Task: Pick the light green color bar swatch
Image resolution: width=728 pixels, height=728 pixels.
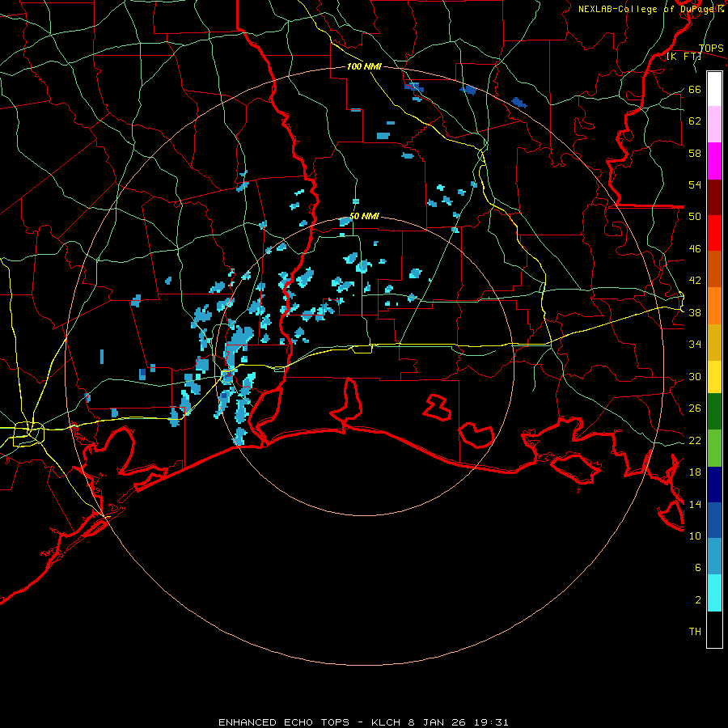Action: (714, 448)
